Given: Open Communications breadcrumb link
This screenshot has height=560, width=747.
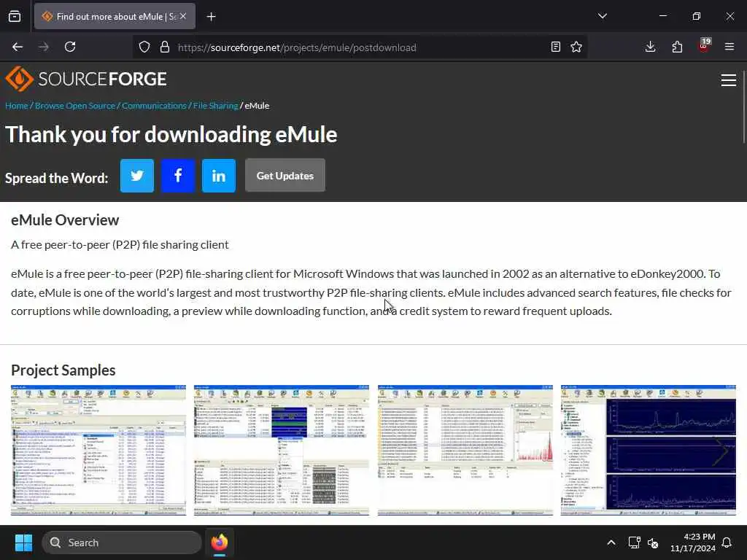Looking at the screenshot, I should point(155,106).
